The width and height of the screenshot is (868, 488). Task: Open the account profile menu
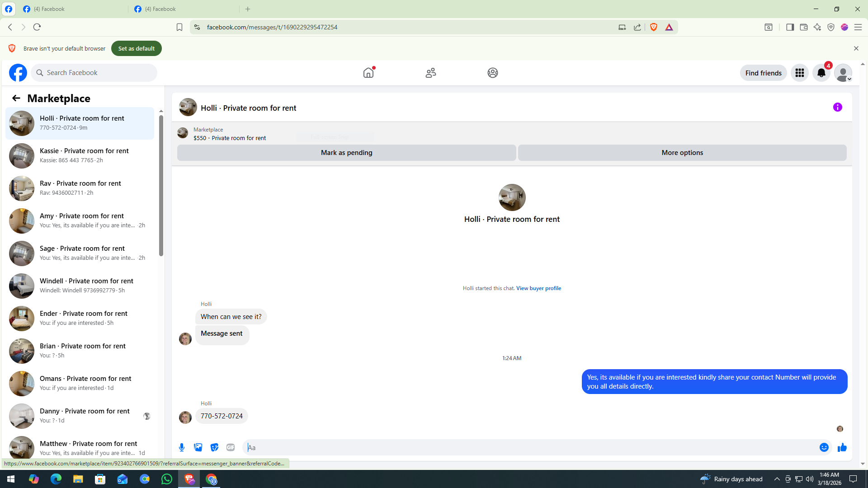pyautogui.click(x=843, y=73)
